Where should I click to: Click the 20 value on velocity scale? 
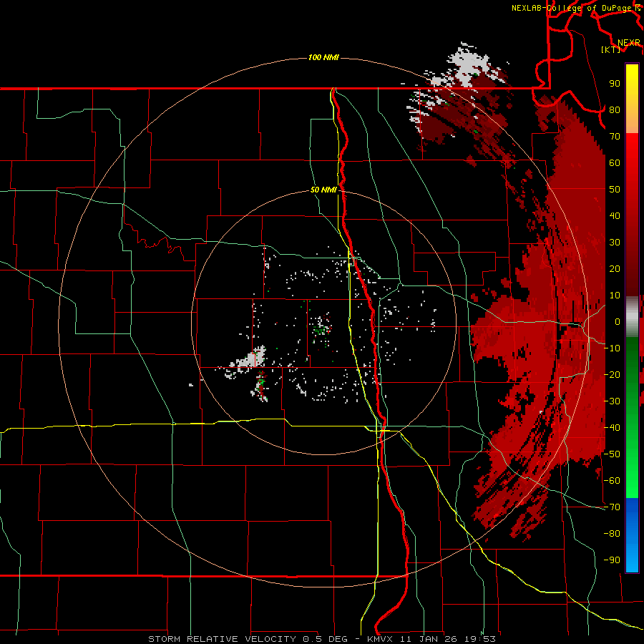[x=615, y=269]
